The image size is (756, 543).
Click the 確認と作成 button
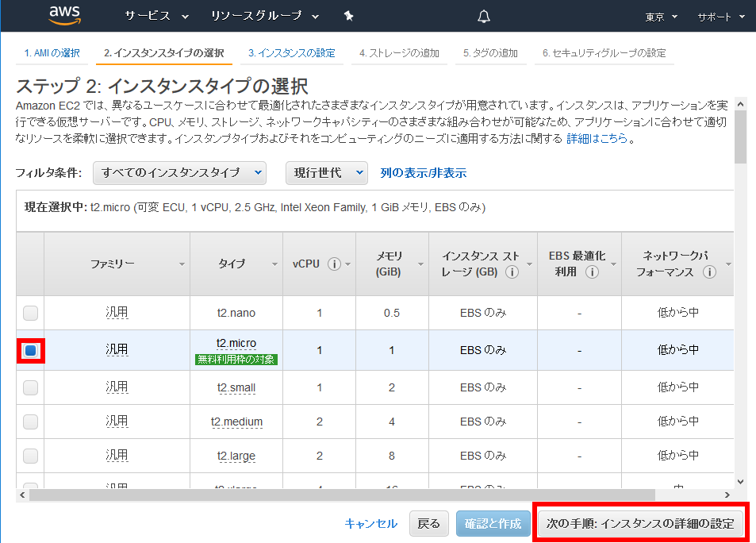click(493, 524)
